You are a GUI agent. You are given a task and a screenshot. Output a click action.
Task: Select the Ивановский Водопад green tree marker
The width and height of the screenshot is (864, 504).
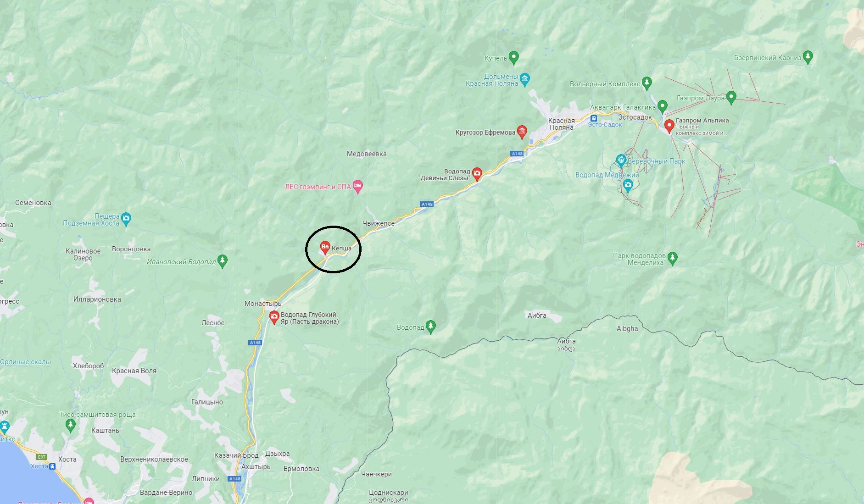pyautogui.click(x=223, y=261)
